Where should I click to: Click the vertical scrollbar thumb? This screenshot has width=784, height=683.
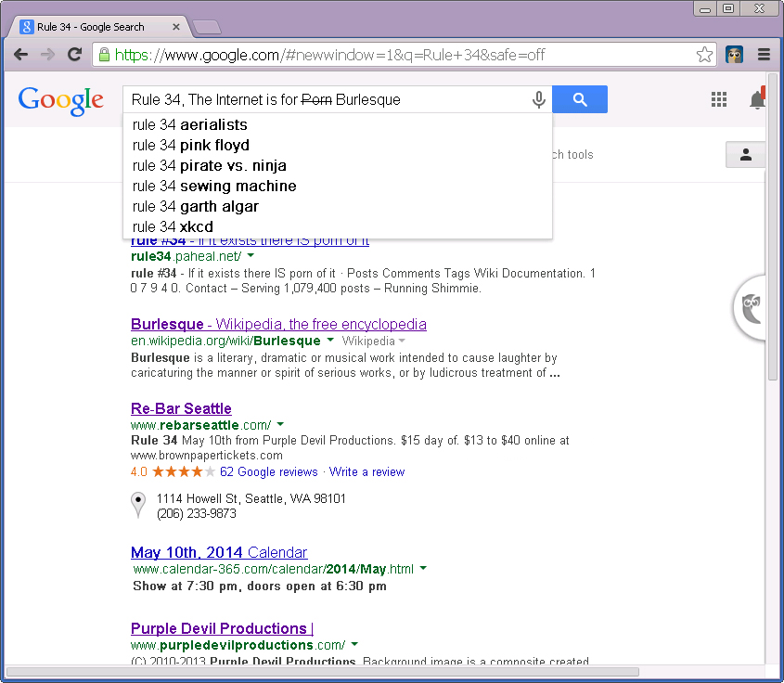click(x=773, y=227)
